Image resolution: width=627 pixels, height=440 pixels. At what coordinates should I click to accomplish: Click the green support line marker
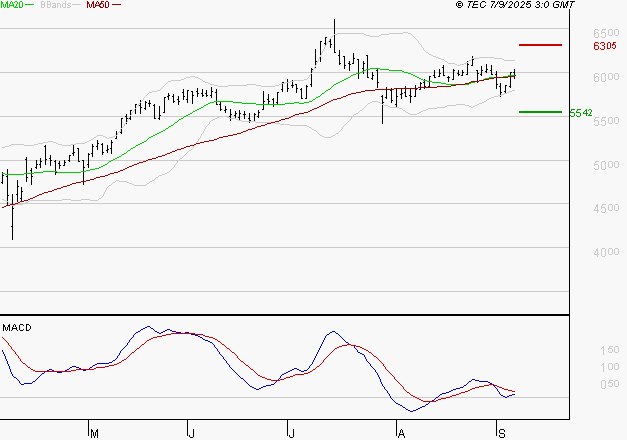540,112
